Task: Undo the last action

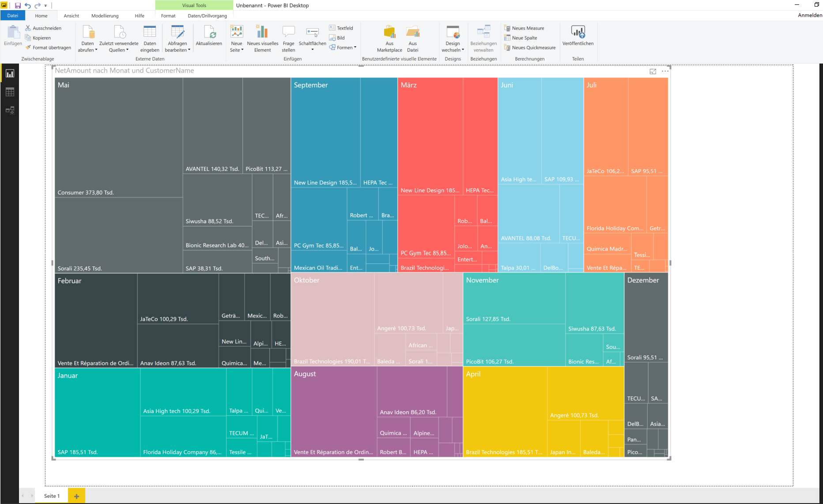Action: (x=28, y=6)
